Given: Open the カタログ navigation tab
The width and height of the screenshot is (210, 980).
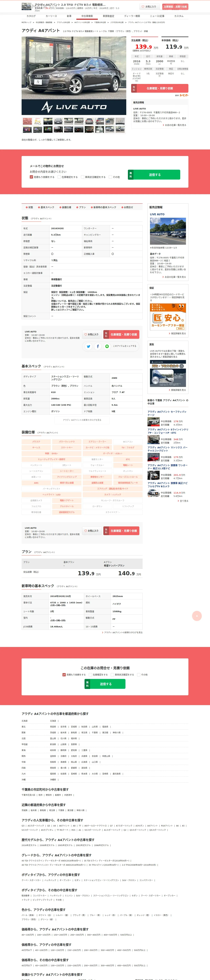Looking at the screenshot, I should point(31,16).
